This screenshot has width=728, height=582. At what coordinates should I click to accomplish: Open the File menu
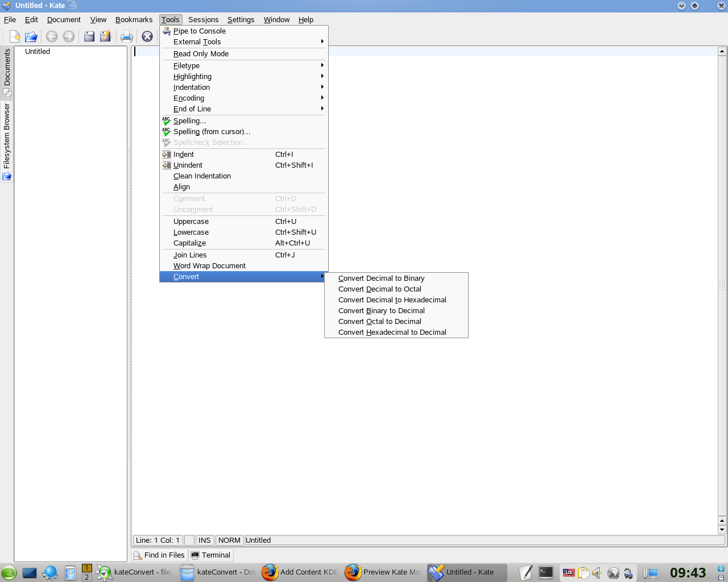(x=10, y=19)
